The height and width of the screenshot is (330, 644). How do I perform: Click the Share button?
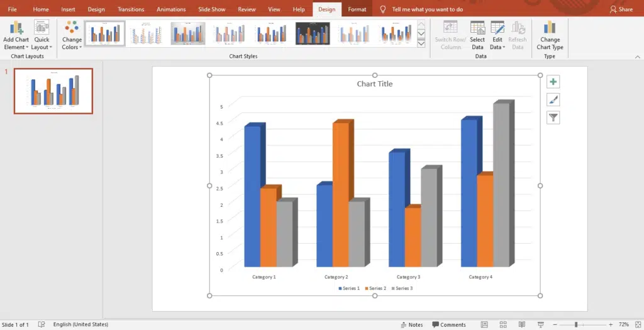tap(621, 9)
